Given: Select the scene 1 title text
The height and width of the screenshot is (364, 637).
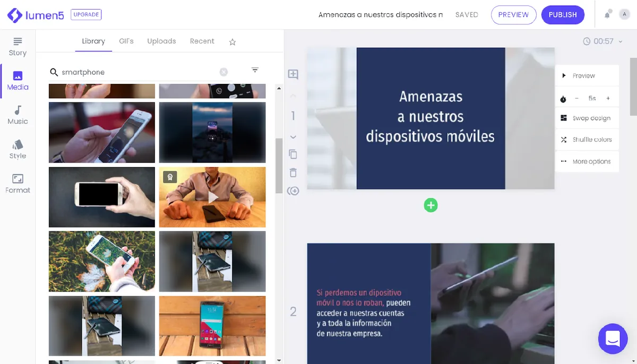Looking at the screenshot, I should pos(431,117).
